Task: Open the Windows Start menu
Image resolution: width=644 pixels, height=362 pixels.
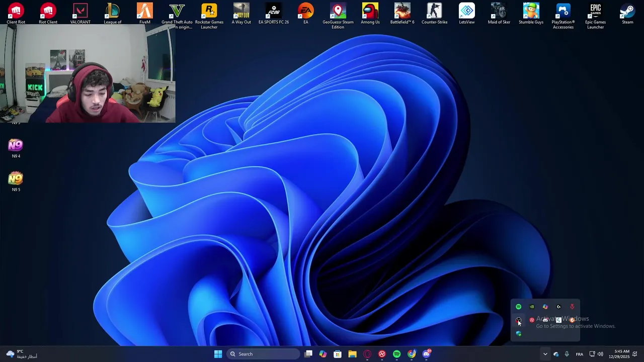Action: (218, 354)
